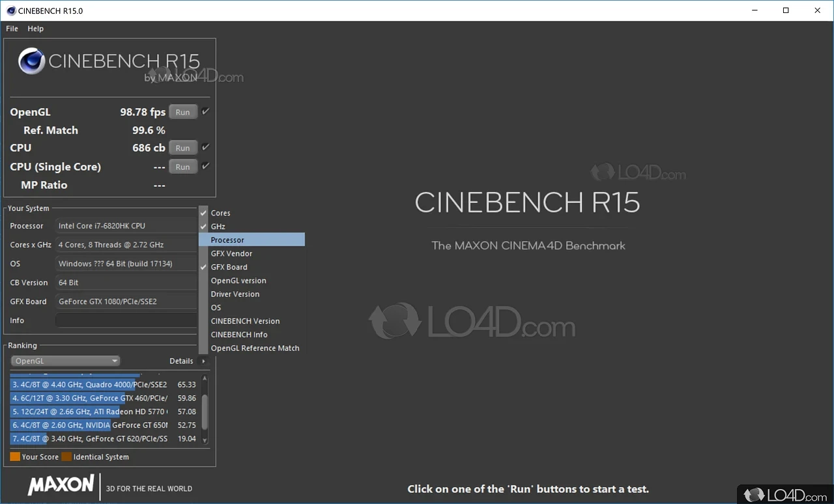The height and width of the screenshot is (504, 834).
Task: Uncheck Cores in the details menu
Action: [252, 213]
